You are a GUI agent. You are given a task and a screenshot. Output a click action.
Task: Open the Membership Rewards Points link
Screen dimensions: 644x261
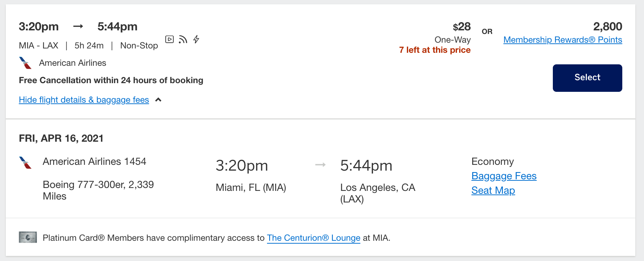click(x=563, y=40)
